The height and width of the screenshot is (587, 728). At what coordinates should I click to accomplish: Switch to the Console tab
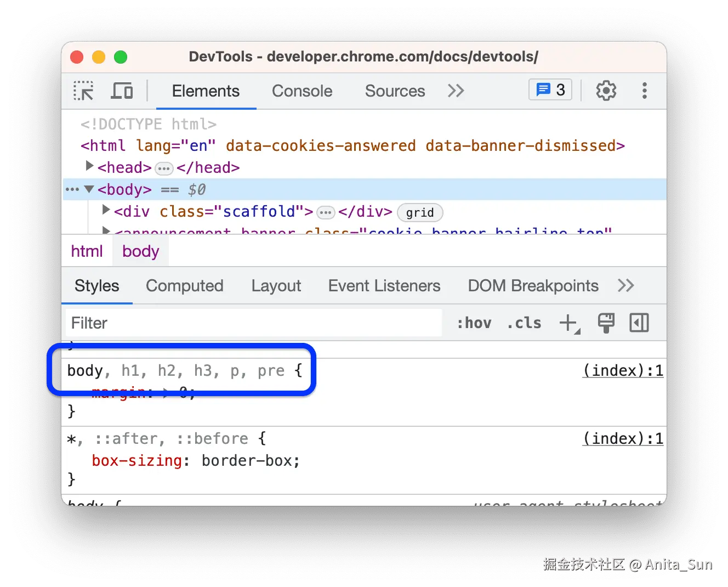pyautogui.click(x=302, y=91)
